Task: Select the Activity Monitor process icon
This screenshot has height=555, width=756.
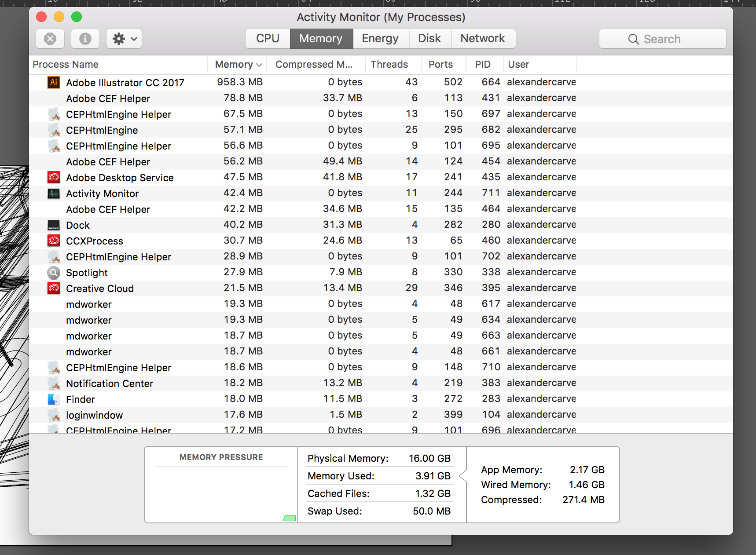Action: pyautogui.click(x=54, y=193)
